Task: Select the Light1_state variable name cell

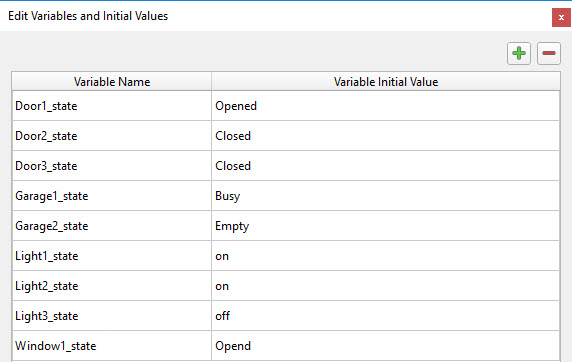Action: 112,255
